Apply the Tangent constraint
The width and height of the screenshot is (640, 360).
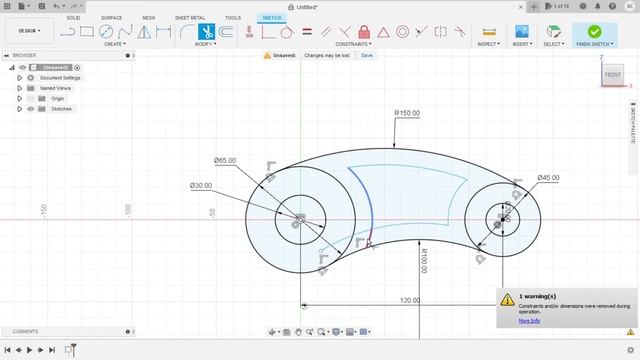click(x=287, y=31)
